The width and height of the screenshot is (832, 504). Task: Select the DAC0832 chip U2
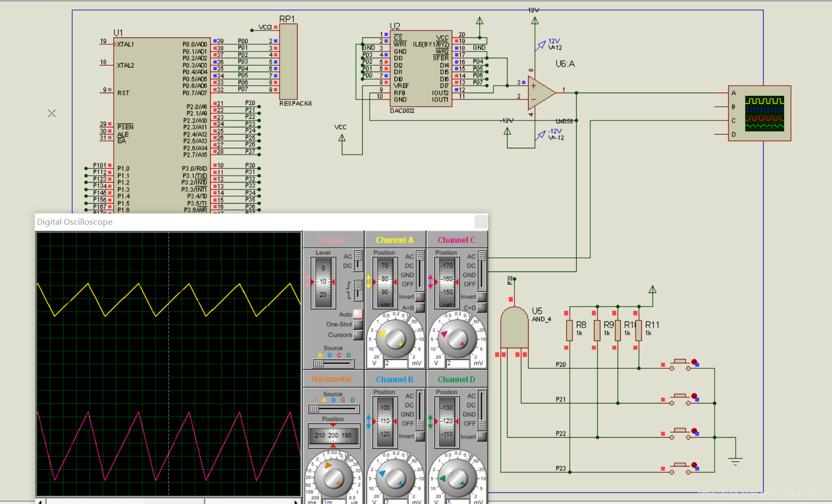point(421,68)
